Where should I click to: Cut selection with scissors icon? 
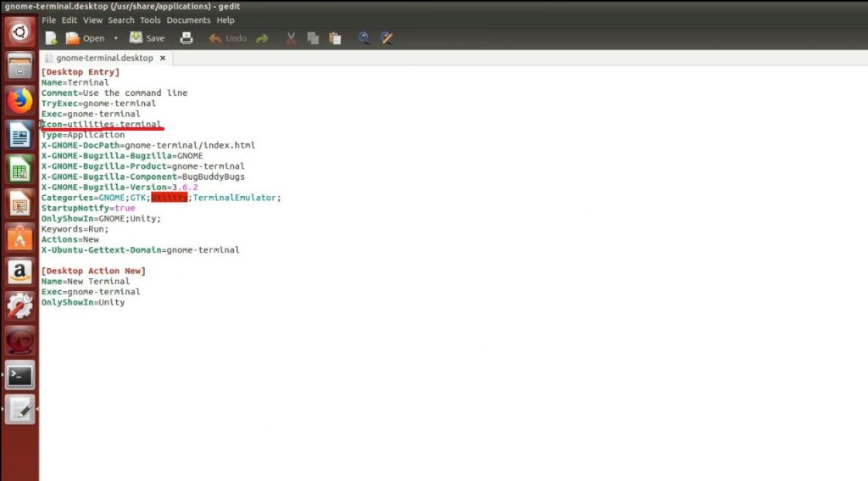[292, 38]
